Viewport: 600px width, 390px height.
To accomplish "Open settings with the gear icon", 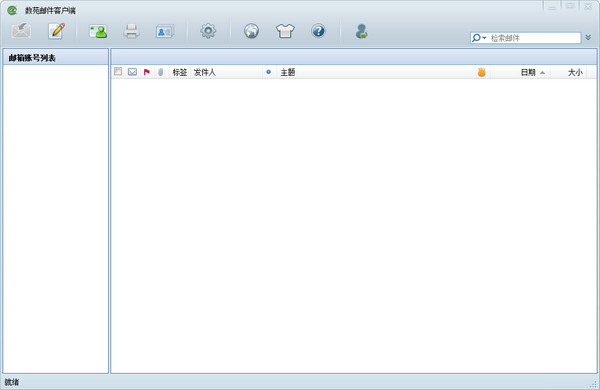I will click(208, 31).
